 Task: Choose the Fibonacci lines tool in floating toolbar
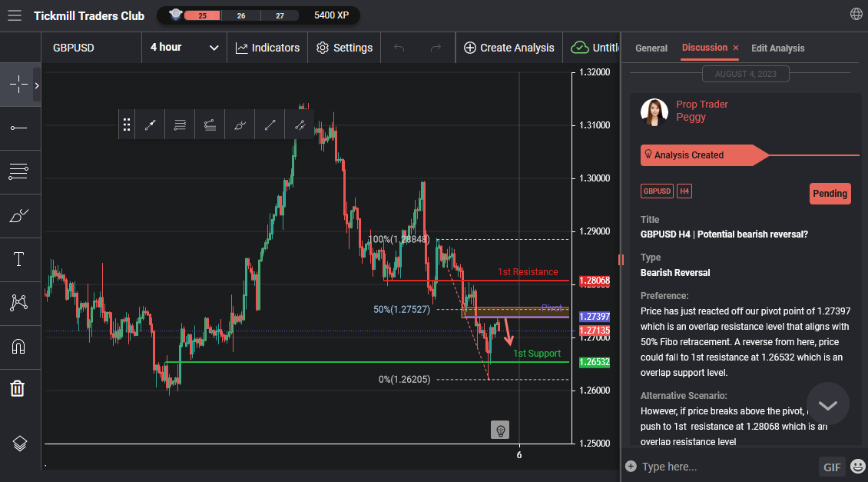(x=180, y=125)
